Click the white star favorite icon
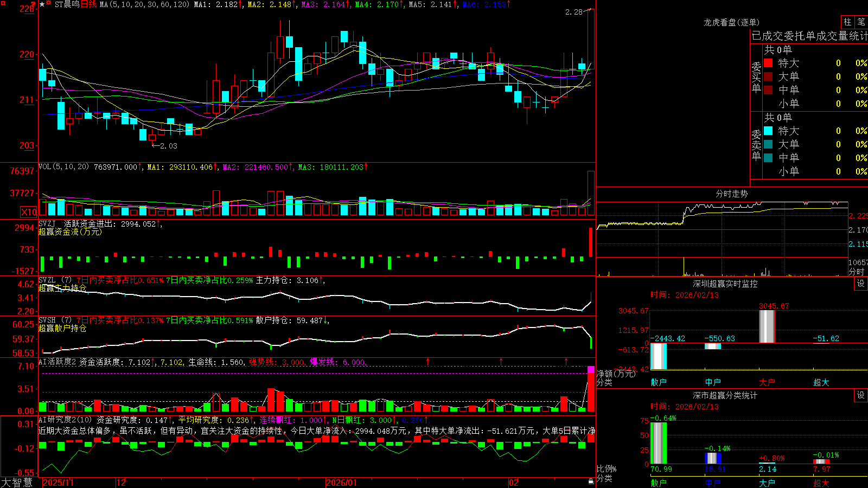The width and height of the screenshot is (868, 488). click(42, 4)
